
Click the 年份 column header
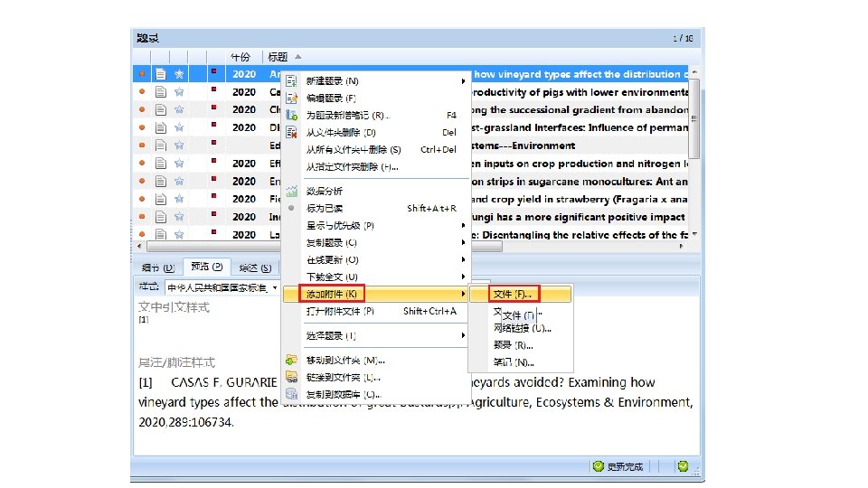point(241,56)
